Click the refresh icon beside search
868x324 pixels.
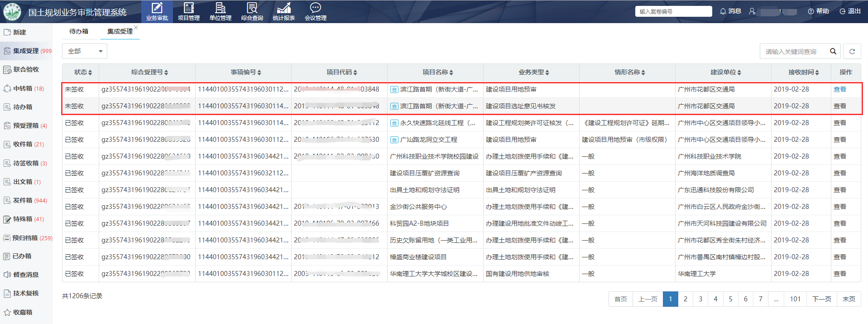(x=852, y=52)
